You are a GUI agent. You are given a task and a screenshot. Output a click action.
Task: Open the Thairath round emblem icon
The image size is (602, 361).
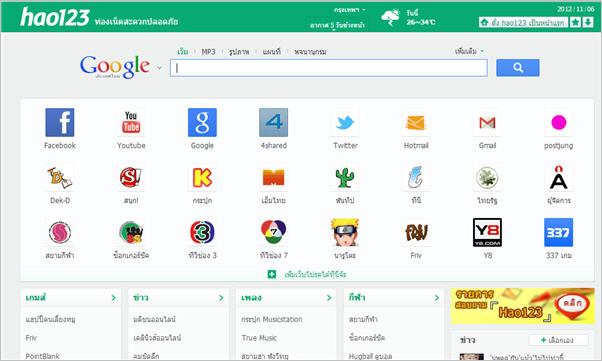pyautogui.click(x=487, y=177)
